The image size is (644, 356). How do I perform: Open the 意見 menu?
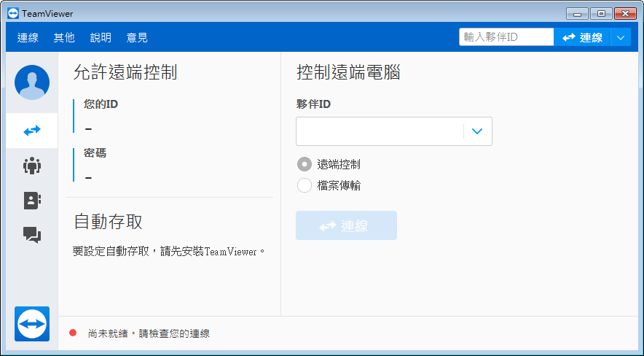(137, 37)
